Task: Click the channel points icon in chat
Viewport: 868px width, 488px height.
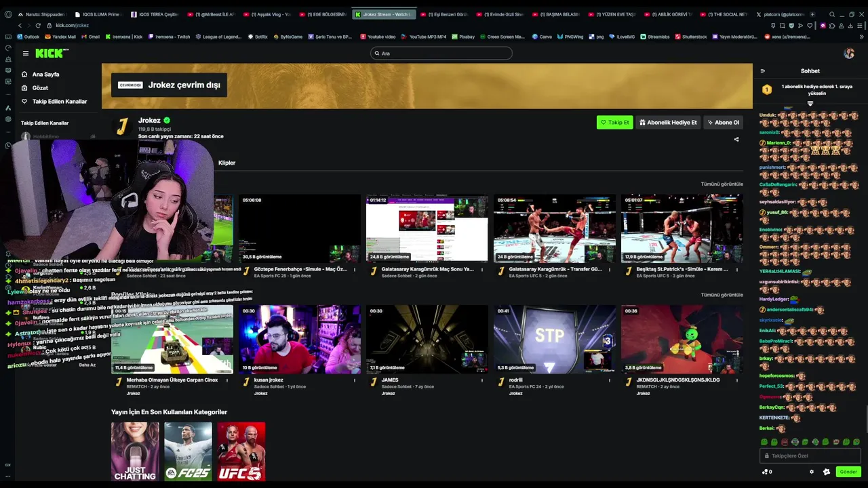Action: [766, 472]
